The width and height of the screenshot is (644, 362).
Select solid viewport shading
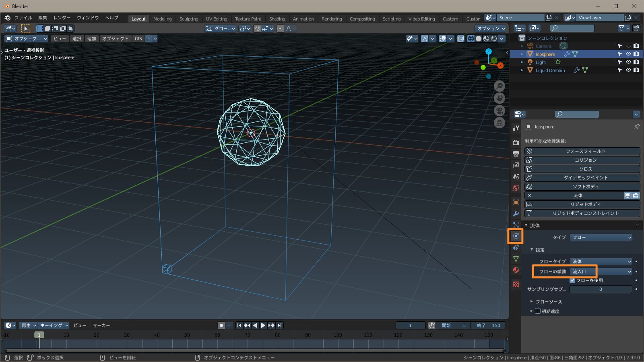[478, 39]
